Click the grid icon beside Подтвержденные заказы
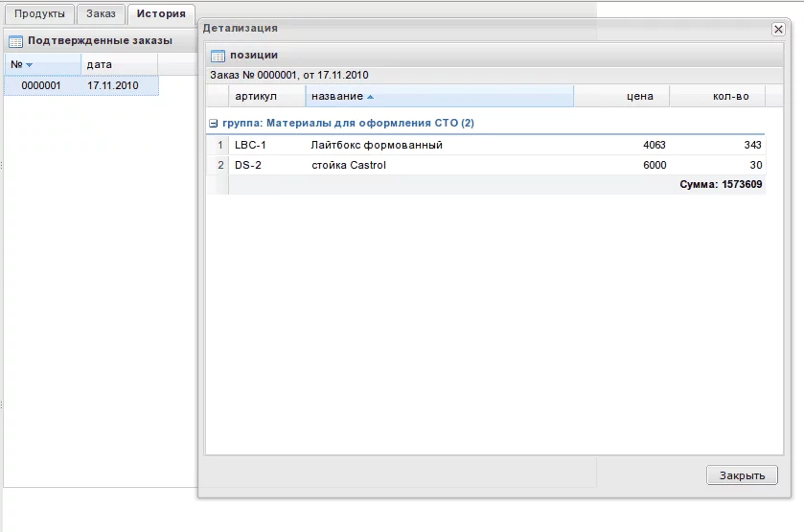Viewport: 804px width, 532px height. pos(15,41)
